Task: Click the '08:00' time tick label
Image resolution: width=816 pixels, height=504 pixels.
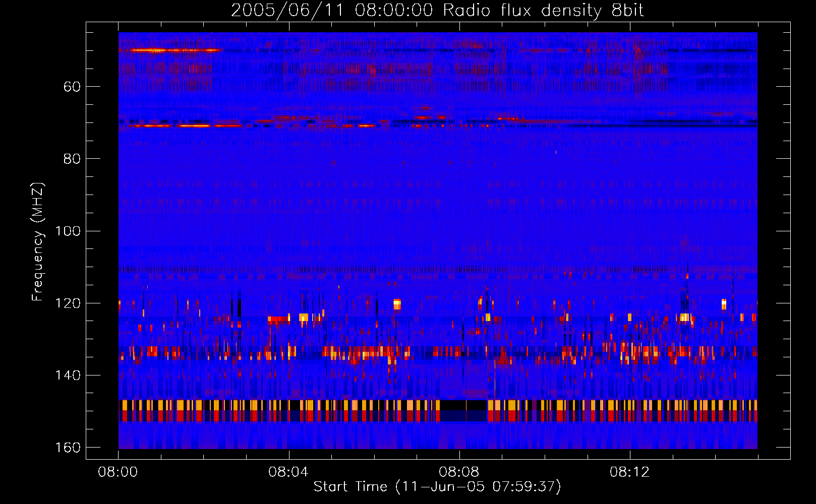Action: coord(118,472)
